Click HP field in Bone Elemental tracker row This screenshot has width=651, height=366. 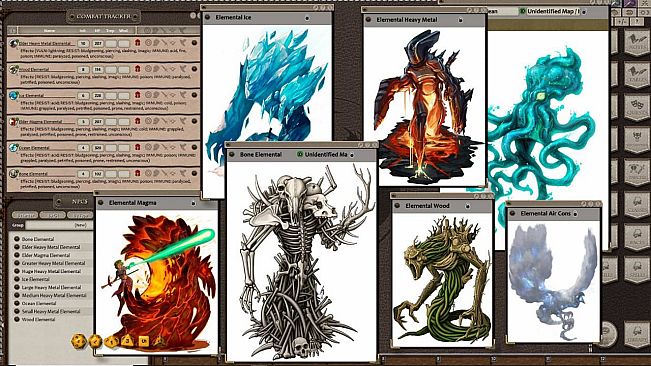(x=98, y=174)
